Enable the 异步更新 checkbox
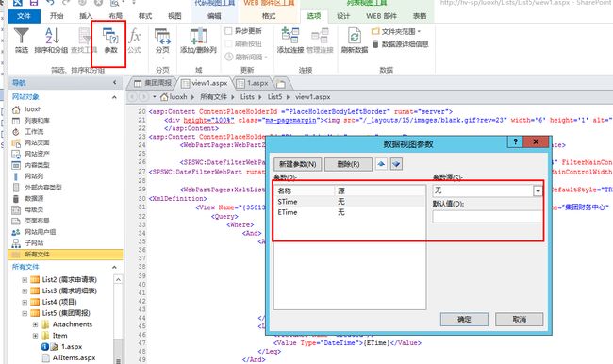The image size is (613, 364). click(x=229, y=31)
